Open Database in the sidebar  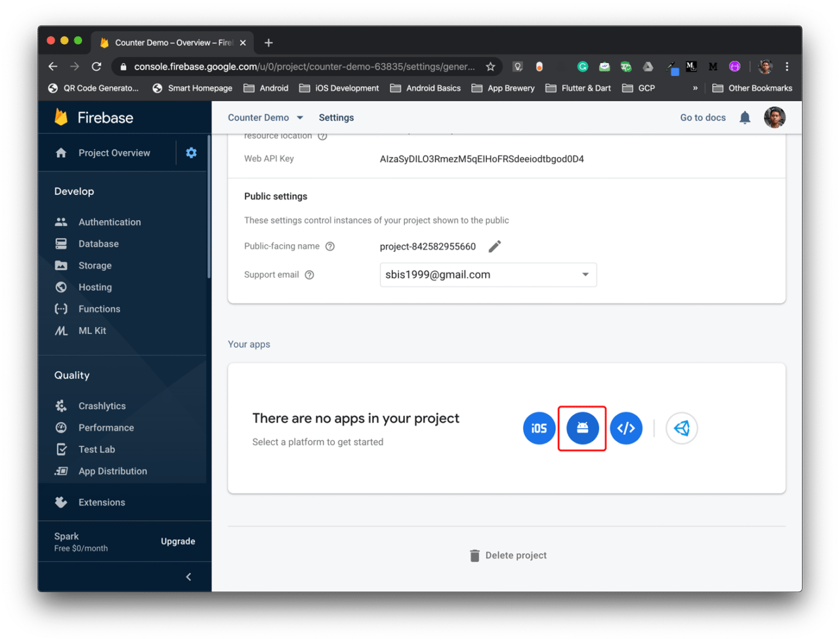pyautogui.click(x=98, y=244)
